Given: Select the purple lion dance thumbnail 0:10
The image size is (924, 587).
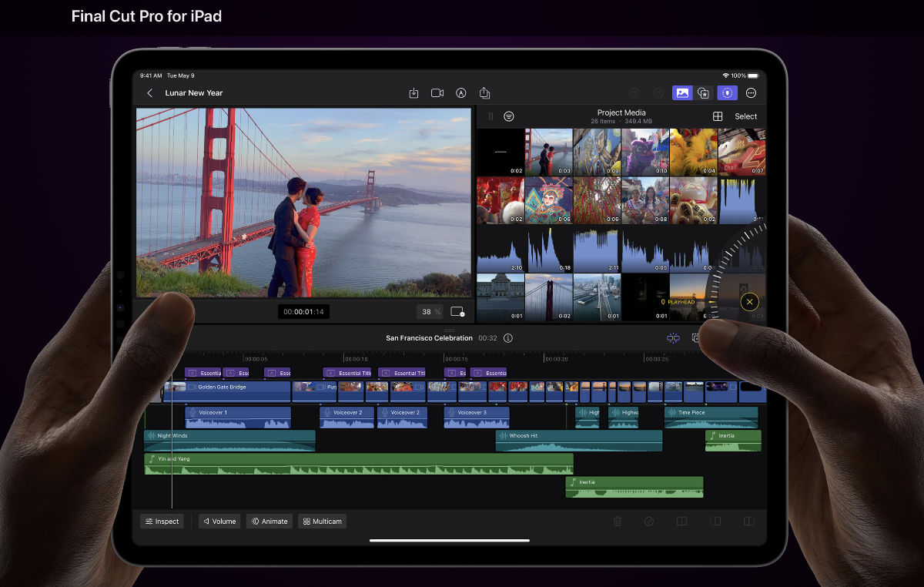Looking at the screenshot, I should pos(645,153).
